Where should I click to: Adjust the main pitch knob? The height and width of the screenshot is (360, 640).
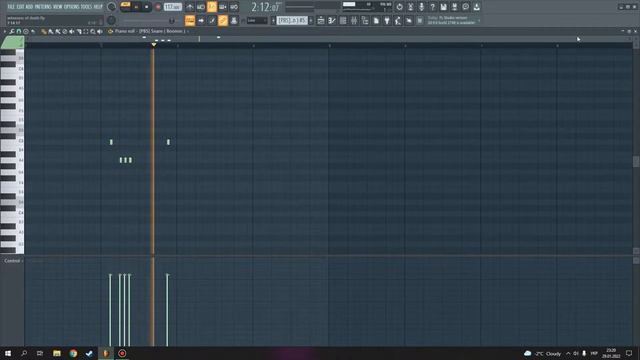click(111, 20)
